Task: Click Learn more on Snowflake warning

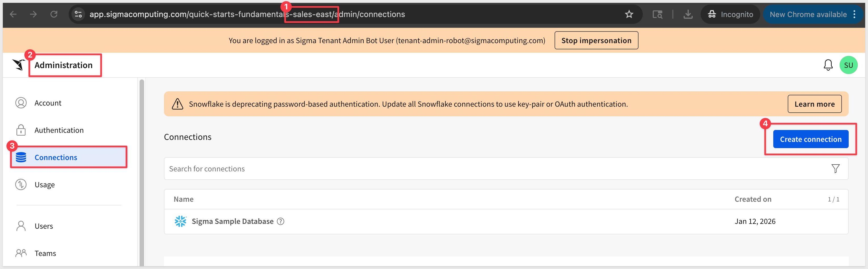Action: pos(814,104)
